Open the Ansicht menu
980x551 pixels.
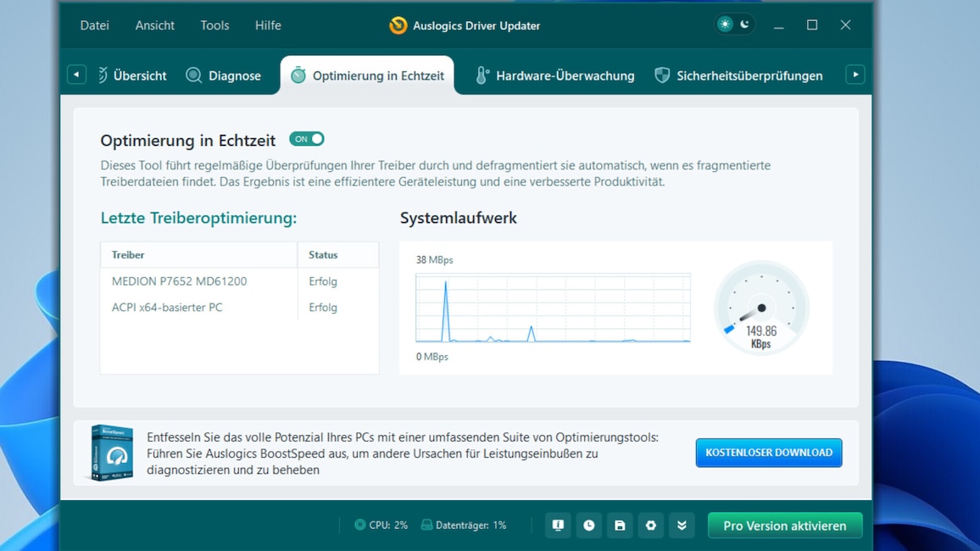pos(155,25)
